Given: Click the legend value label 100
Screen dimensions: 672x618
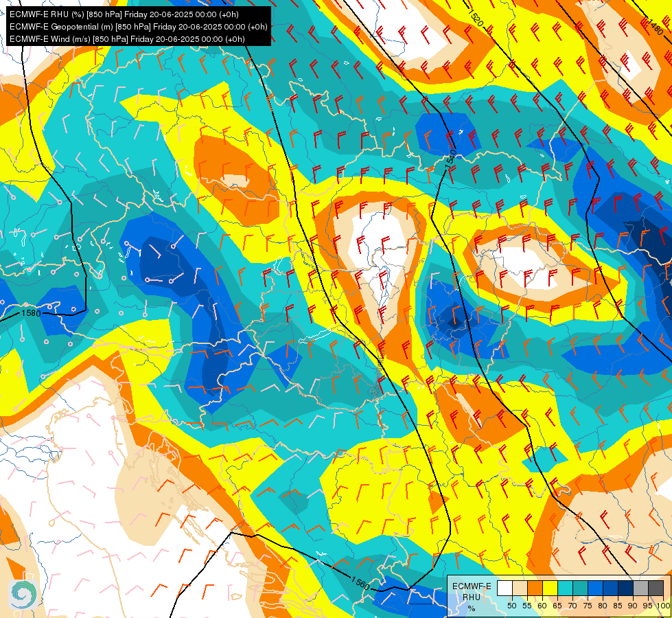Looking at the screenshot, I should pos(663,606).
